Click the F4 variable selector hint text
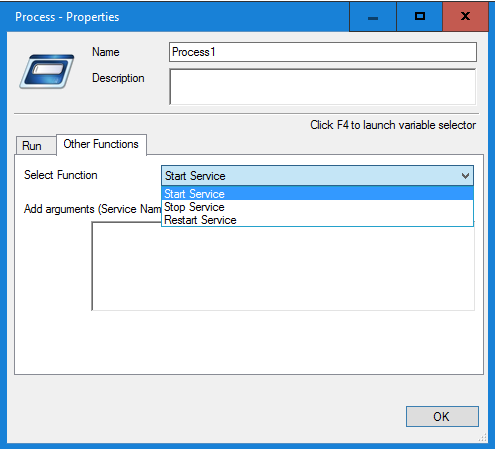Viewport: 495px width, 449px height. [393, 125]
